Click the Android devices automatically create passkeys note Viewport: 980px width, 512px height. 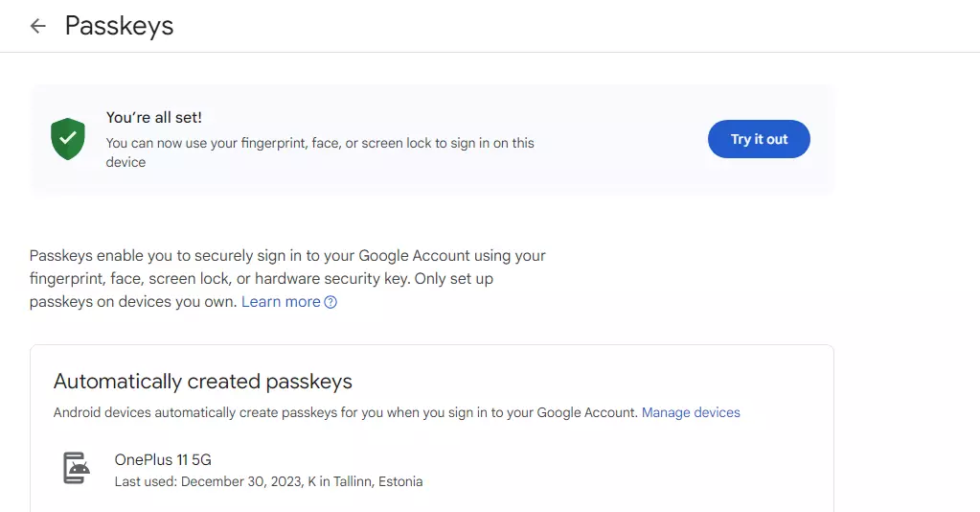(345, 412)
